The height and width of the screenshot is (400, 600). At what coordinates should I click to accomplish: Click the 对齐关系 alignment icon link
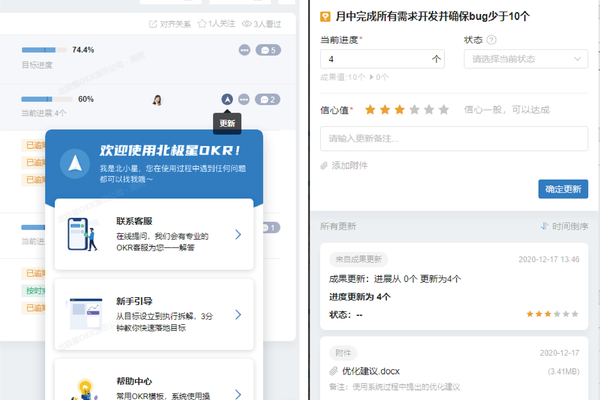pyautogui.click(x=153, y=24)
